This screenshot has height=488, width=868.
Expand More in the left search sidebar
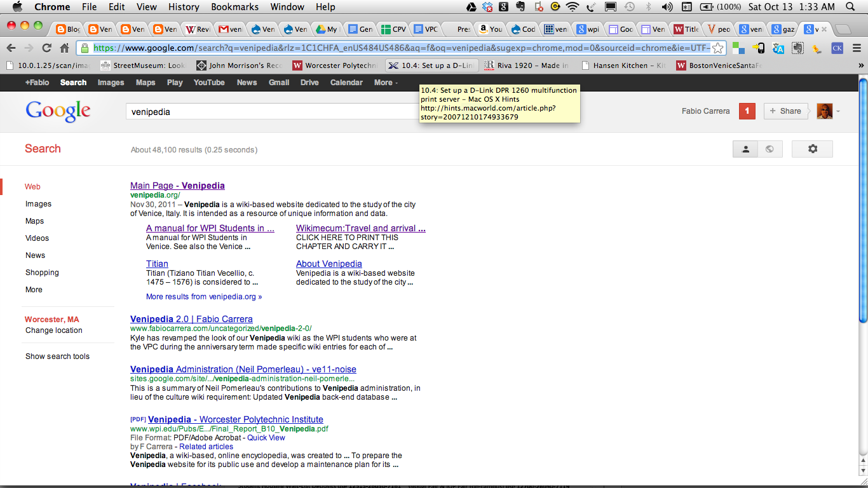(34, 290)
